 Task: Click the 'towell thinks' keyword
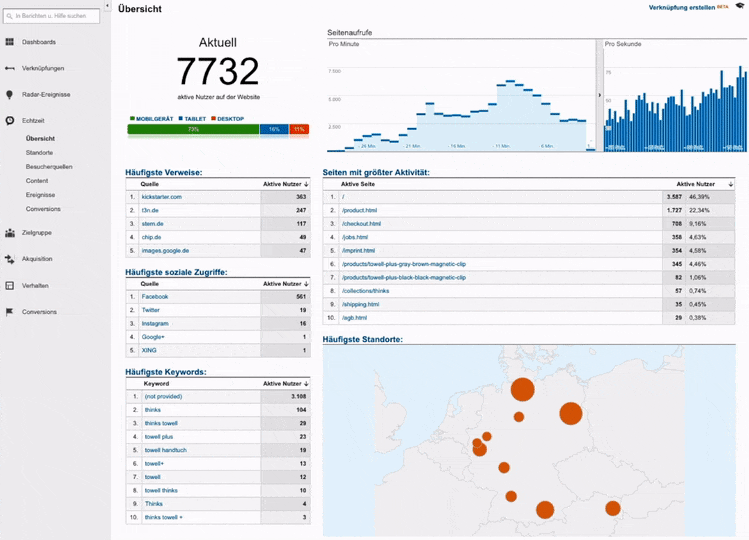[x=161, y=490]
